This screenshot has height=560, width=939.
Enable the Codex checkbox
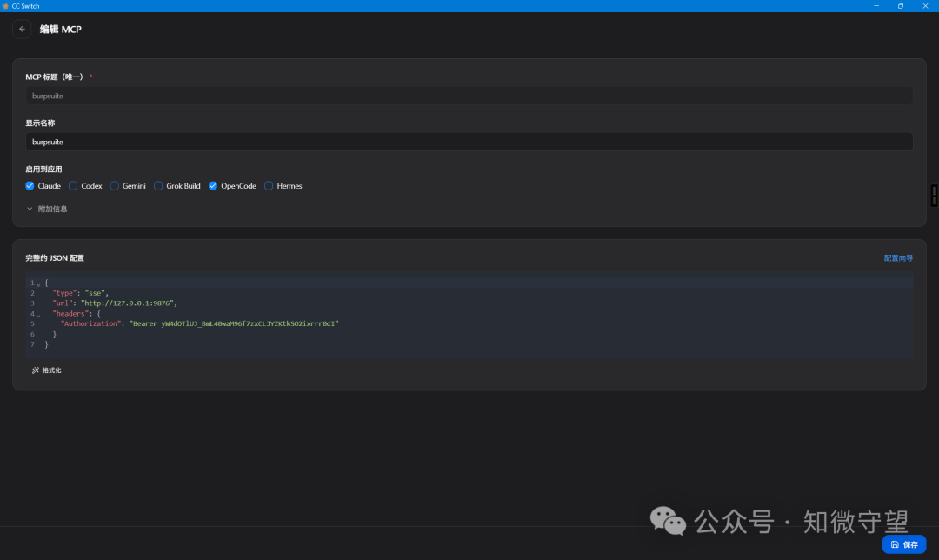coord(73,186)
